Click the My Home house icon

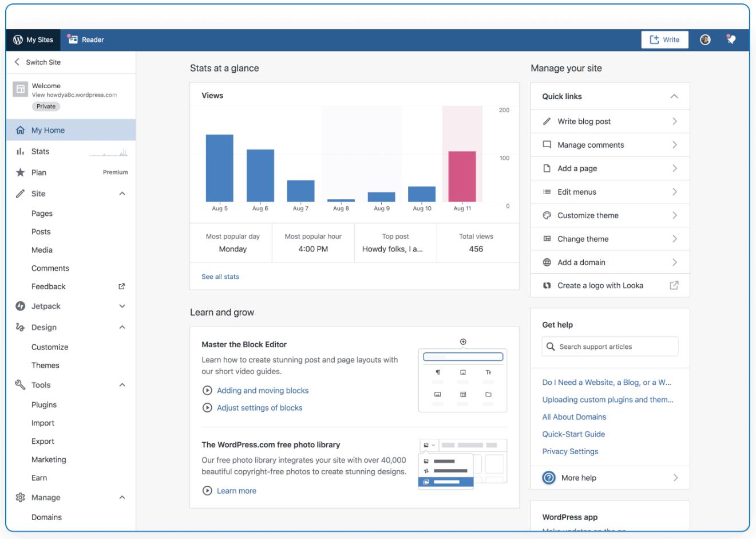point(20,130)
